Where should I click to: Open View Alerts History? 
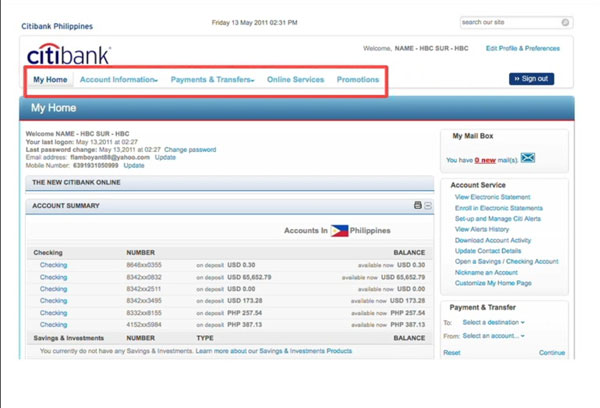coord(482,229)
